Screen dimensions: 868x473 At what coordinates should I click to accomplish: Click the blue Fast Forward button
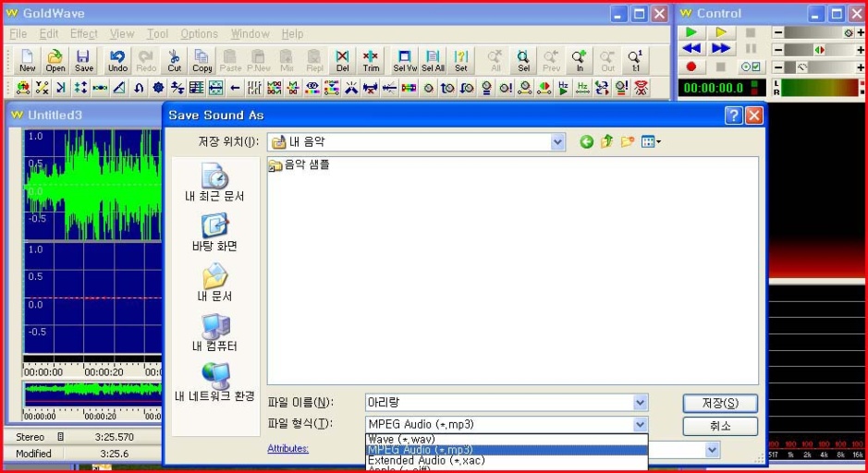(x=721, y=49)
